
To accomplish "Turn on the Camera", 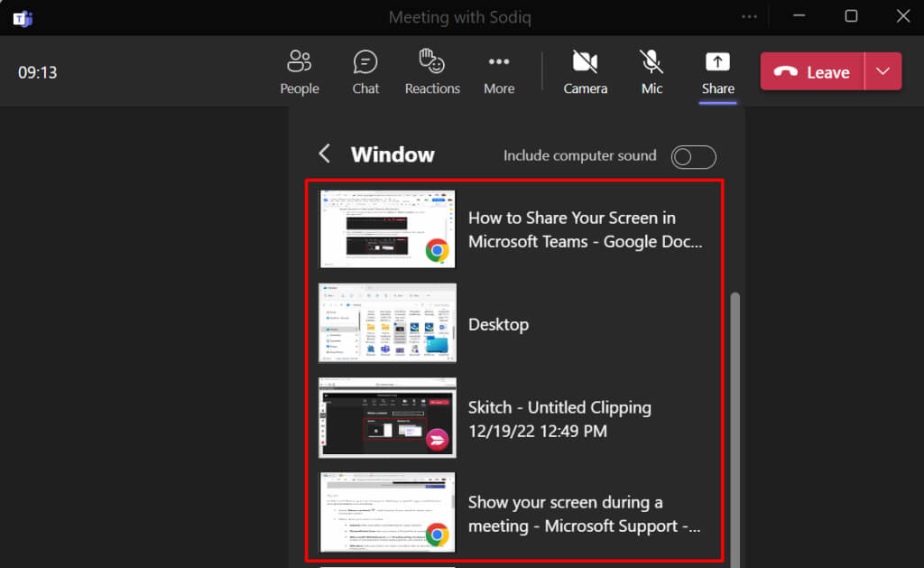I will [x=585, y=72].
